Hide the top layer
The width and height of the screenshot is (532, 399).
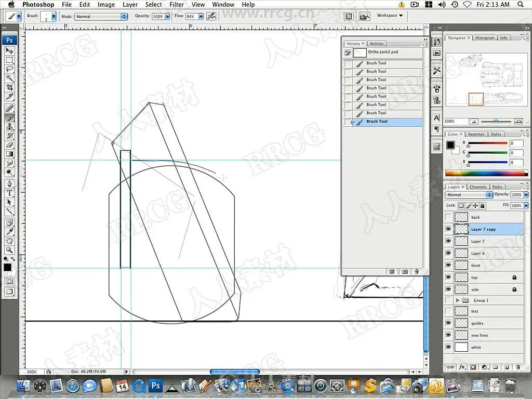(448, 277)
